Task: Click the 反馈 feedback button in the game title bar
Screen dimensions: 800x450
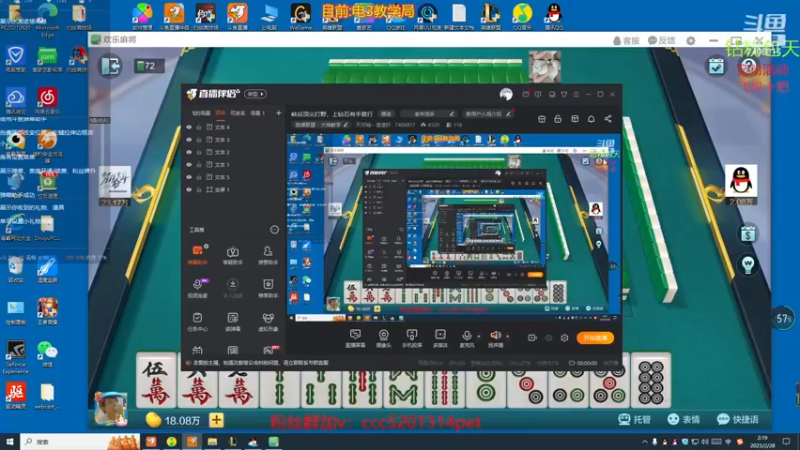Action: pyautogui.click(x=661, y=40)
